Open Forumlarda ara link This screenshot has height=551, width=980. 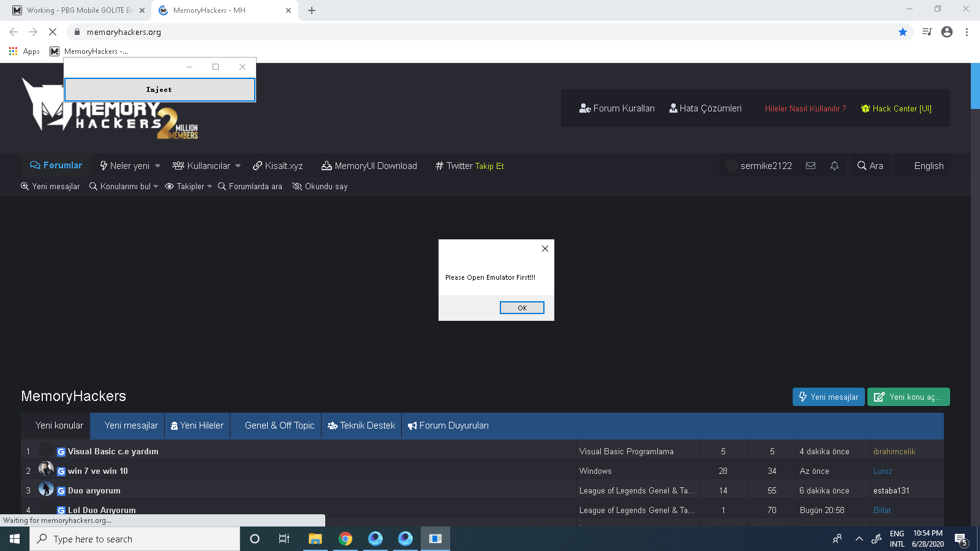[250, 187]
